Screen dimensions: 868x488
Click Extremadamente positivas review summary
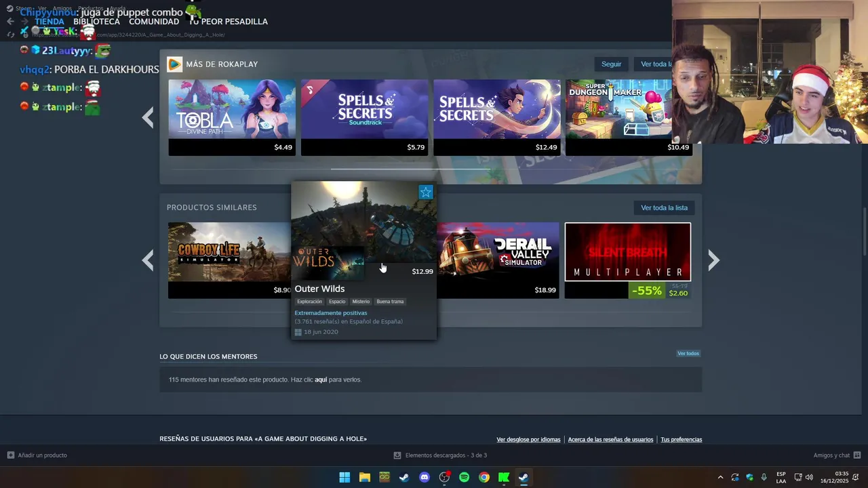(331, 313)
